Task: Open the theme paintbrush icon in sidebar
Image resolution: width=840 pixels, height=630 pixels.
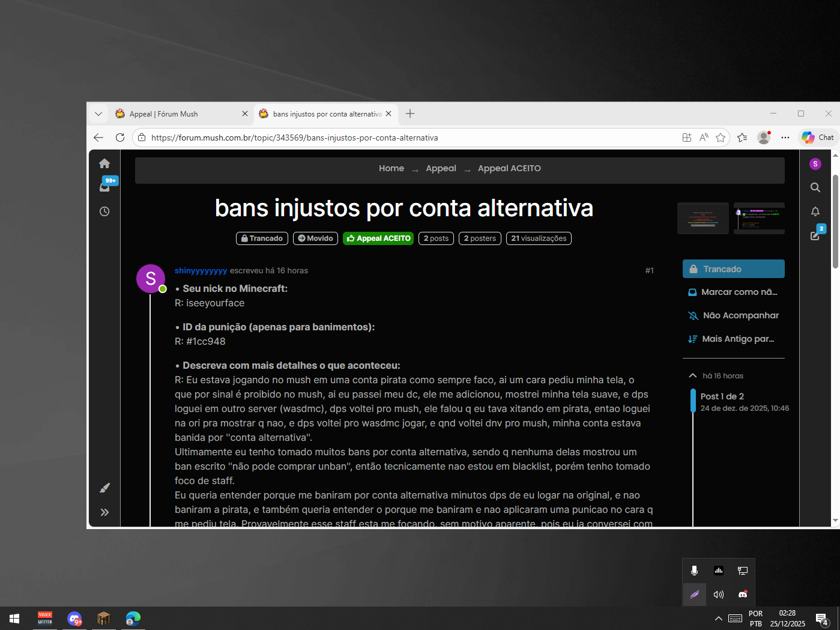Action: 104,488
